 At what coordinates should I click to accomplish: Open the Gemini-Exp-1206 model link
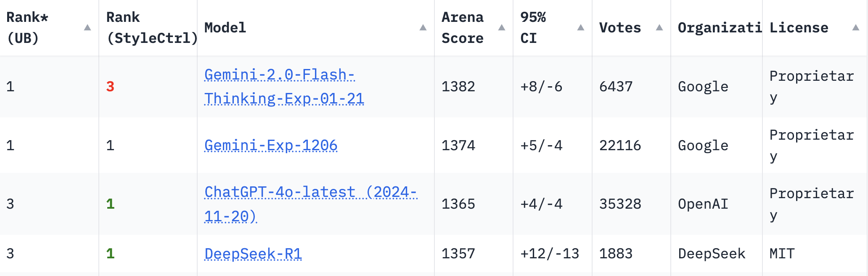coord(271,146)
